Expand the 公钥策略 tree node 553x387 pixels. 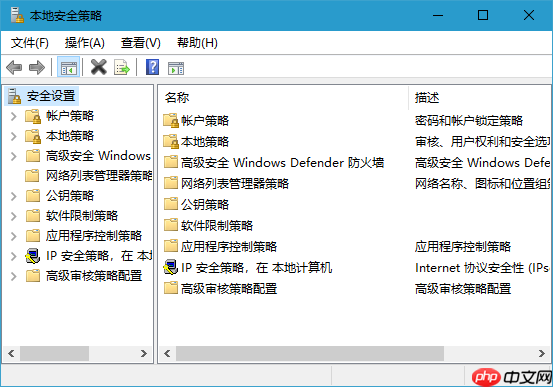tap(13, 196)
